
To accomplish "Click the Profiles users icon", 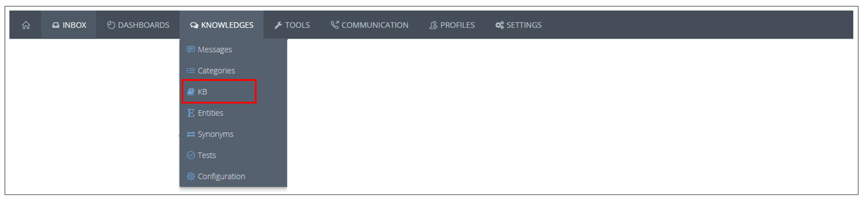I will pos(433,25).
